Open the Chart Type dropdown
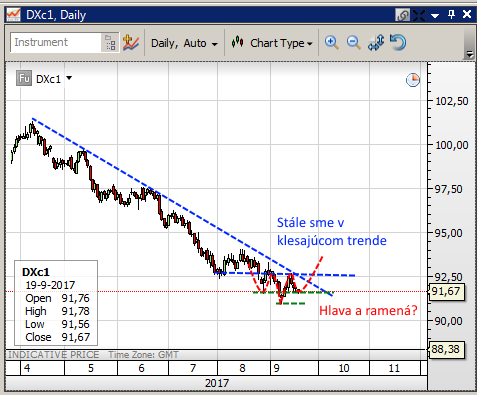The image size is (477, 395). pos(281,43)
